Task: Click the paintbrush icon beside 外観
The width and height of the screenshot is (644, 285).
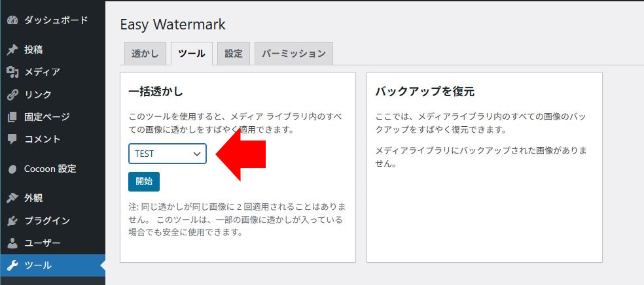Action: pos(12,198)
